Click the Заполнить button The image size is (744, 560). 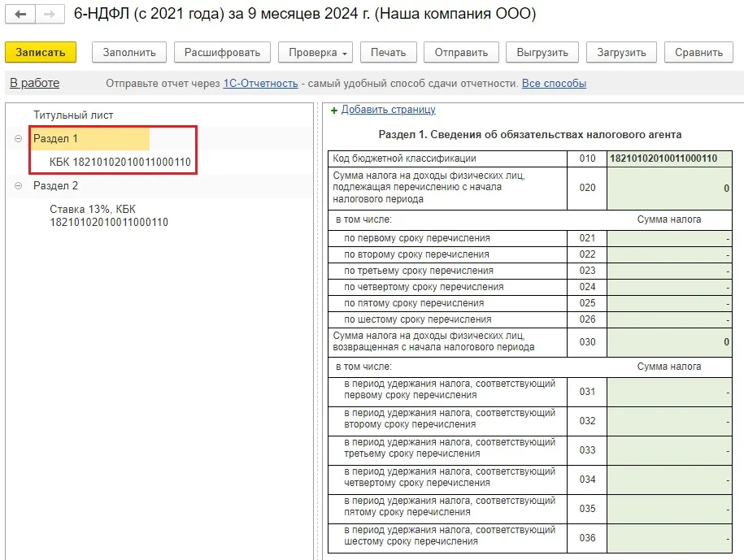tap(128, 52)
